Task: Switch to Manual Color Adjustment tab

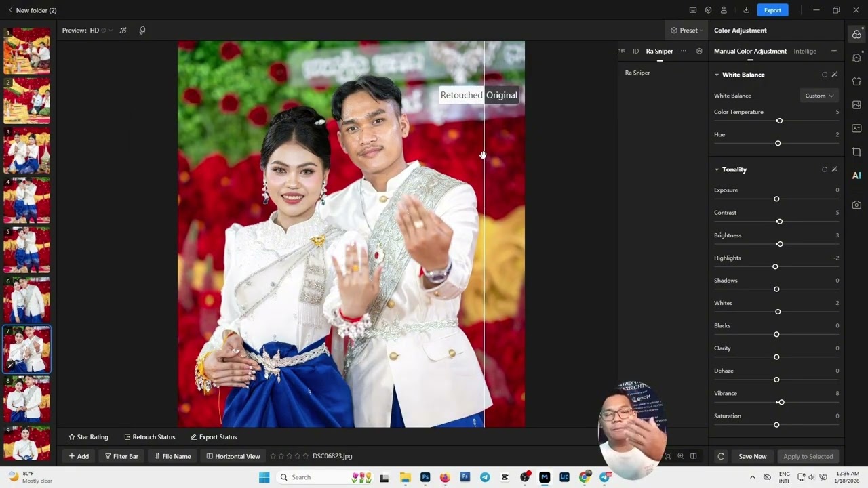Action: coord(750,51)
